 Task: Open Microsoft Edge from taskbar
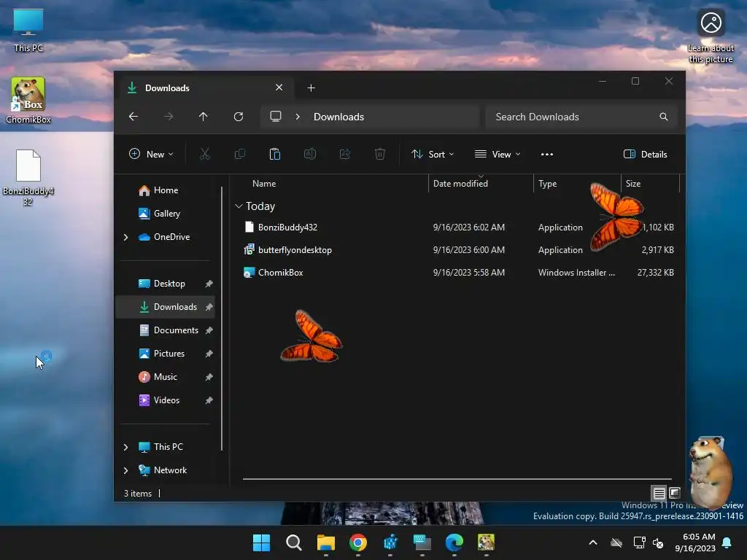coord(454,542)
